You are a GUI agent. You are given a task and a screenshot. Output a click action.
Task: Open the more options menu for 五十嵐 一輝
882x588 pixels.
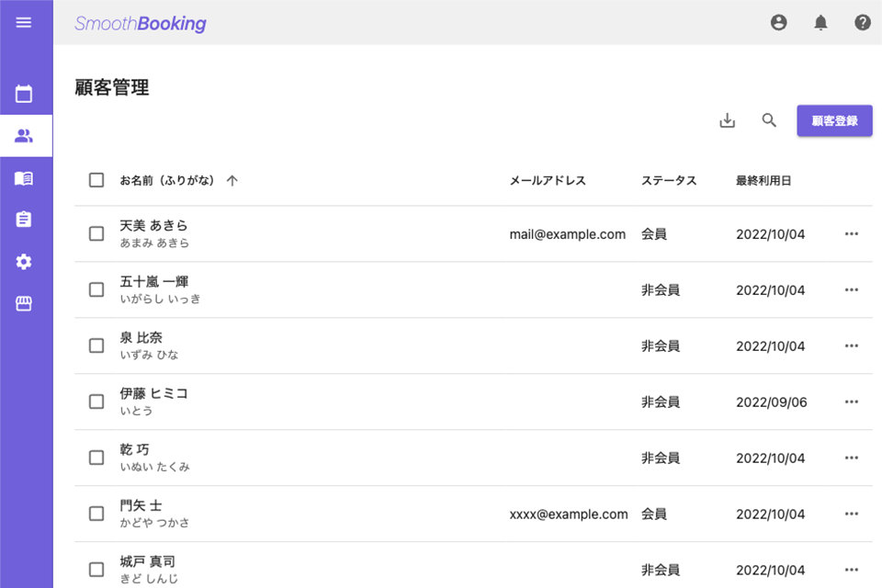coord(852,289)
